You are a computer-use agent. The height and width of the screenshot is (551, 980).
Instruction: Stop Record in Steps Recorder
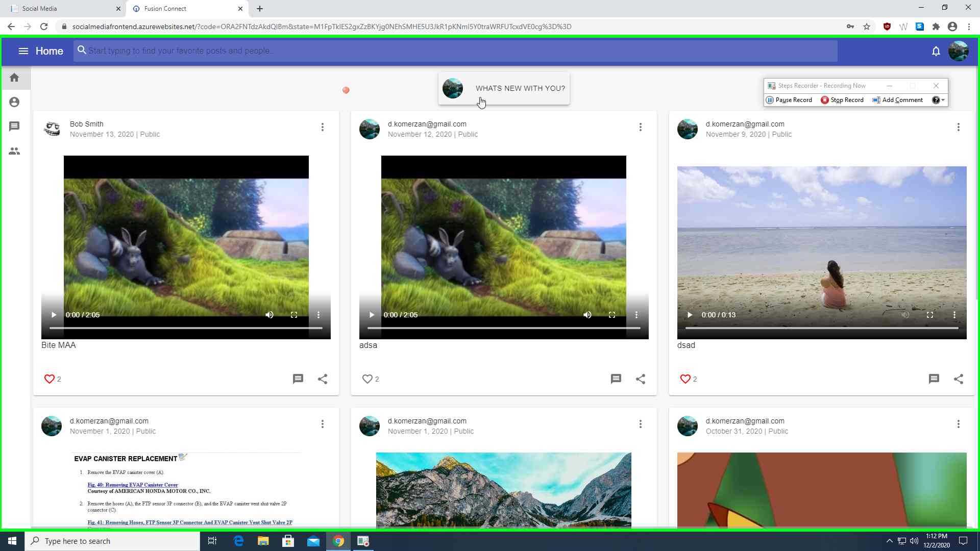842,100
